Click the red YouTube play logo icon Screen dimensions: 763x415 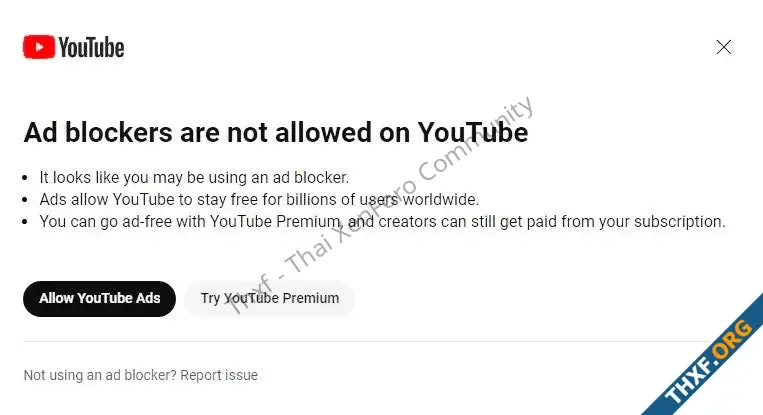39,47
